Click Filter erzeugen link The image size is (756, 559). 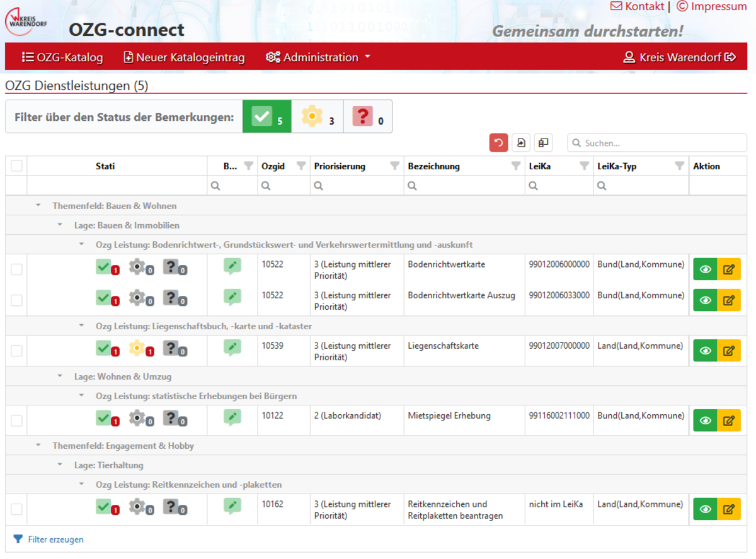(x=49, y=539)
